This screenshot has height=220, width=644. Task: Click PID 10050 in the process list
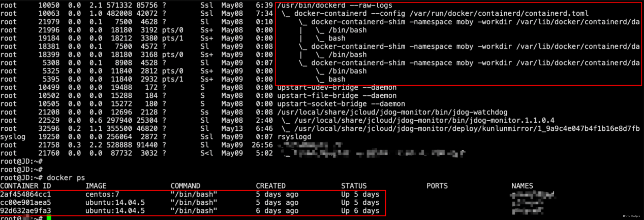pyautogui.click(x=49, y=5)
